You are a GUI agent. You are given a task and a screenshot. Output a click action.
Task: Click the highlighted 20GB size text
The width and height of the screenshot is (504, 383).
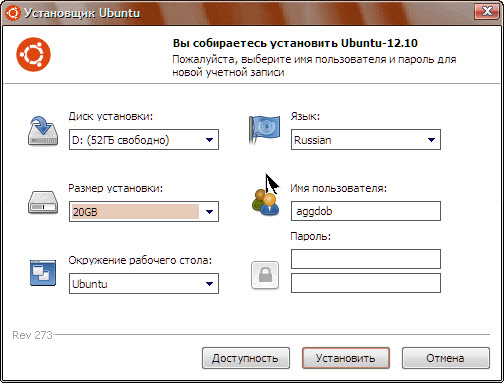coord(85,212)
